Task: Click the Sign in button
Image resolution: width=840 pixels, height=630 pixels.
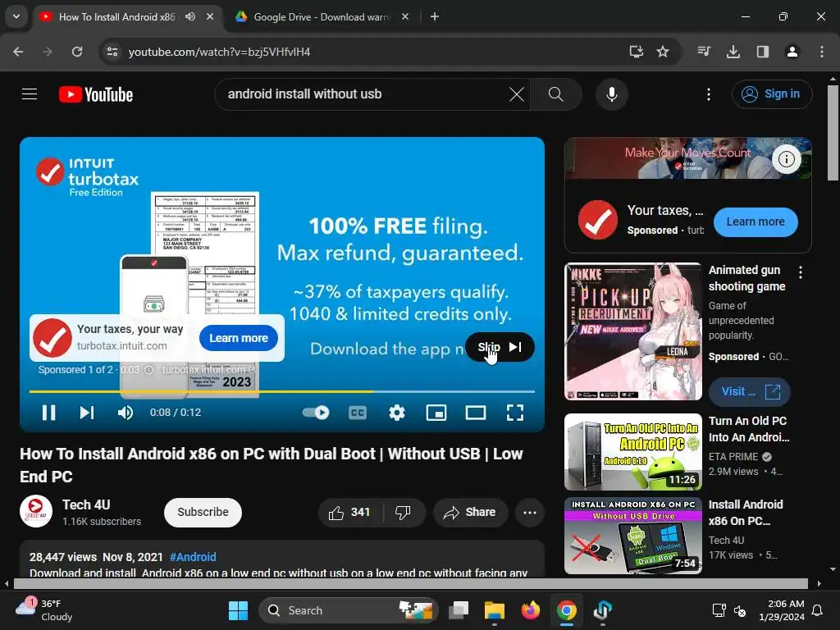Action: (x=772, y=94)
